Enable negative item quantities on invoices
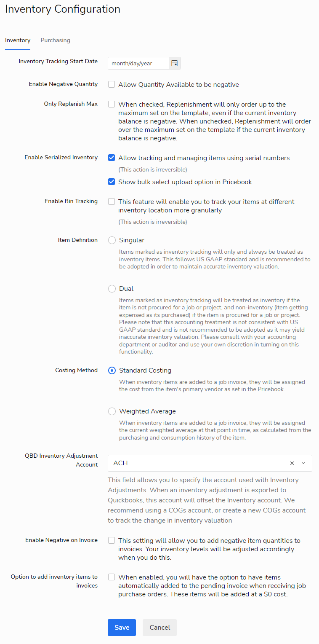 click(112, 540)
